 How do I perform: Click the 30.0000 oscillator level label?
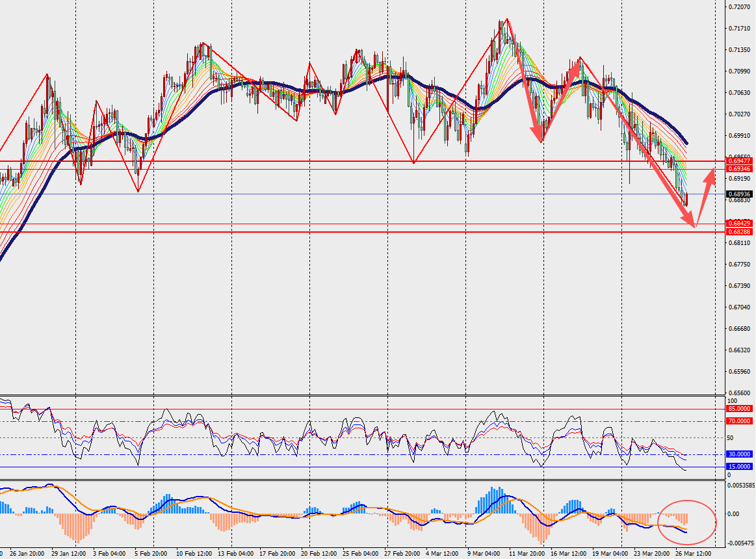[x=740, y=454]
